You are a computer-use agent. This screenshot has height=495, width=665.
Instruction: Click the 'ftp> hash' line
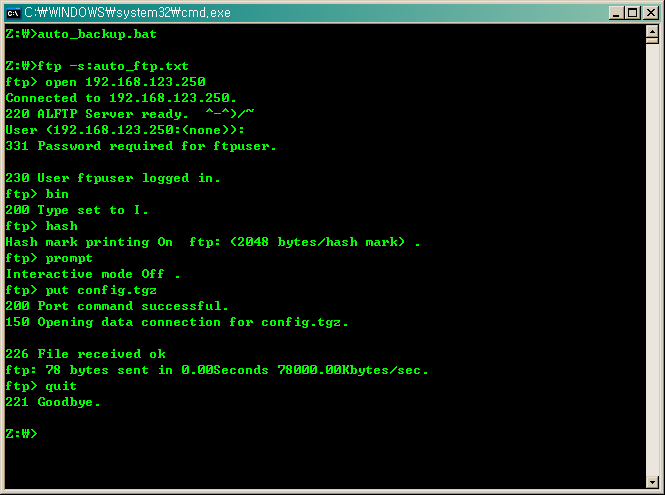coord(42,226)
